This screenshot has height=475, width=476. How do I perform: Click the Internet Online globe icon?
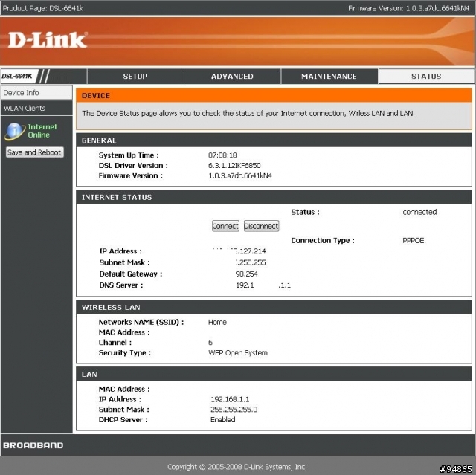pyautogui.click(x=15, y=131)
